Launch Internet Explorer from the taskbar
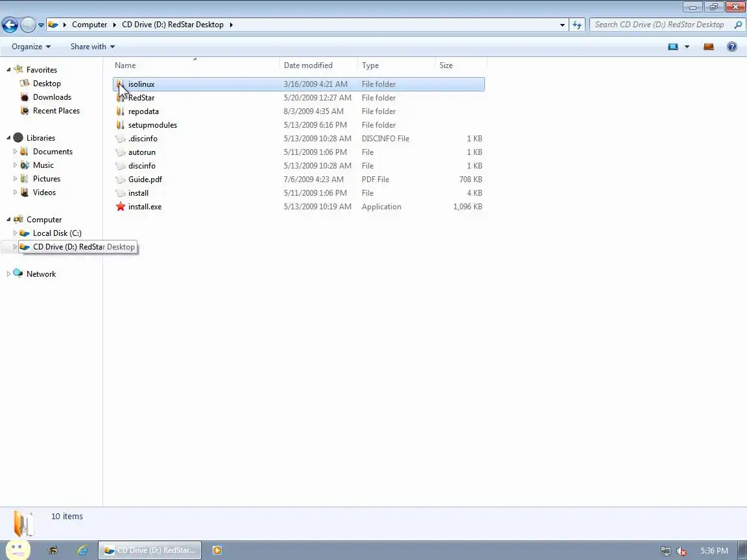This screenshot has height=560, width=747. [82, 550]
